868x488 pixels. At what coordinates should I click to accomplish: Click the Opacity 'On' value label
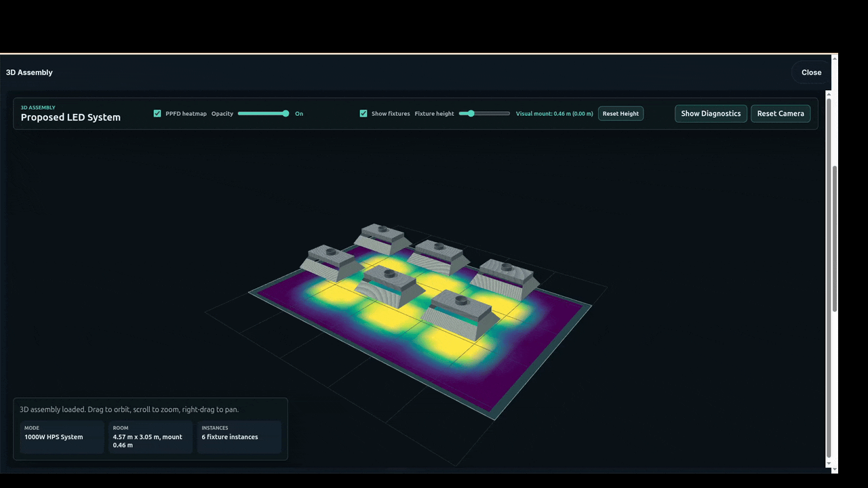click(299, 114)
